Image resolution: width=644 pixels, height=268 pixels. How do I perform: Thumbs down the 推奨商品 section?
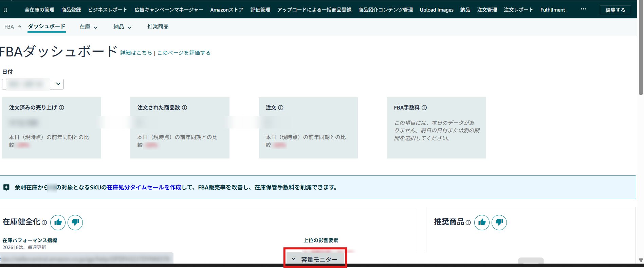coord(499,222)
